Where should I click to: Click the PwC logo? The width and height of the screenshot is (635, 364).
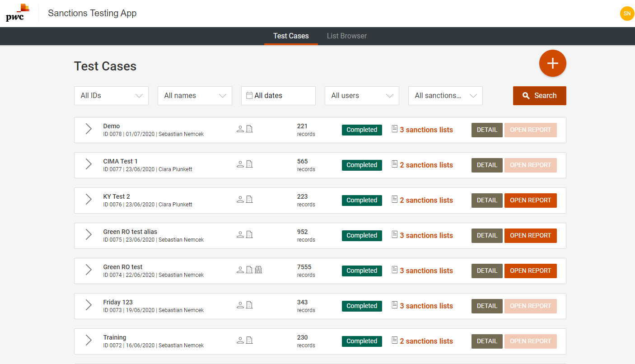pos(18,13)
